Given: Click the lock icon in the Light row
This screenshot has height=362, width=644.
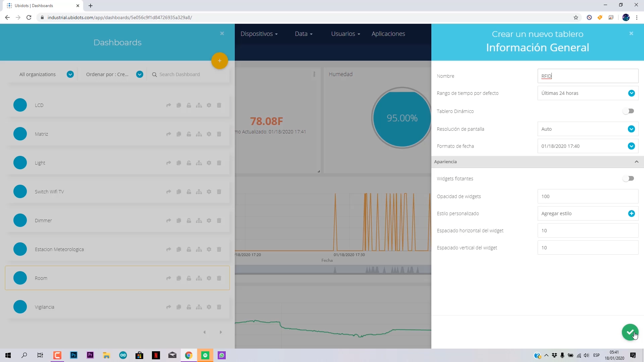Looking at the screenshot, I should (x=189, y=163).
